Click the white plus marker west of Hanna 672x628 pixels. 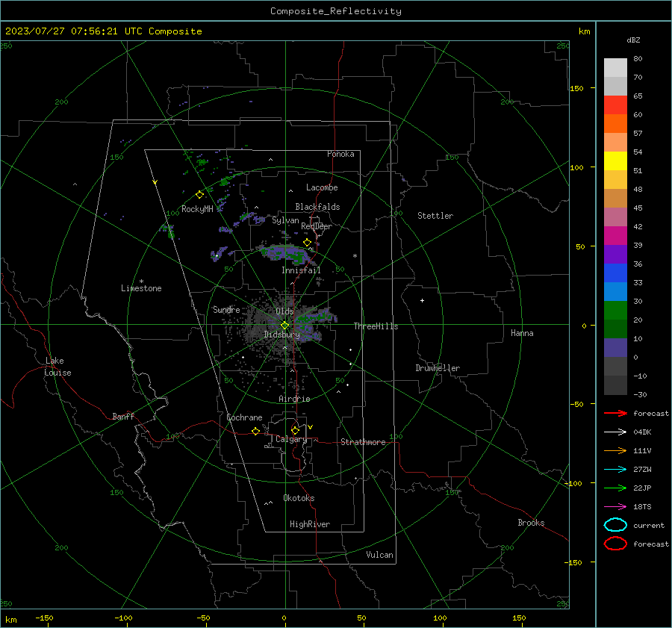click(x=422, y=300)
